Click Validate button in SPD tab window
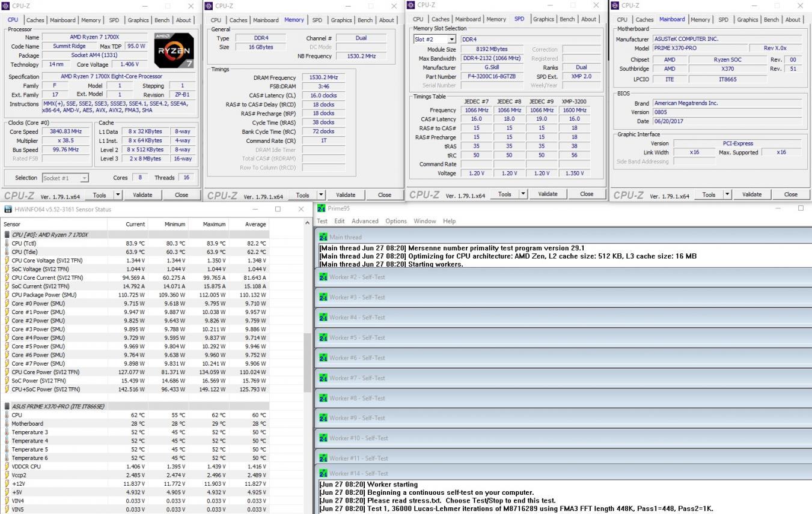Image resolution: width=812 pixels, height=514 pixels. click(548, 195)
